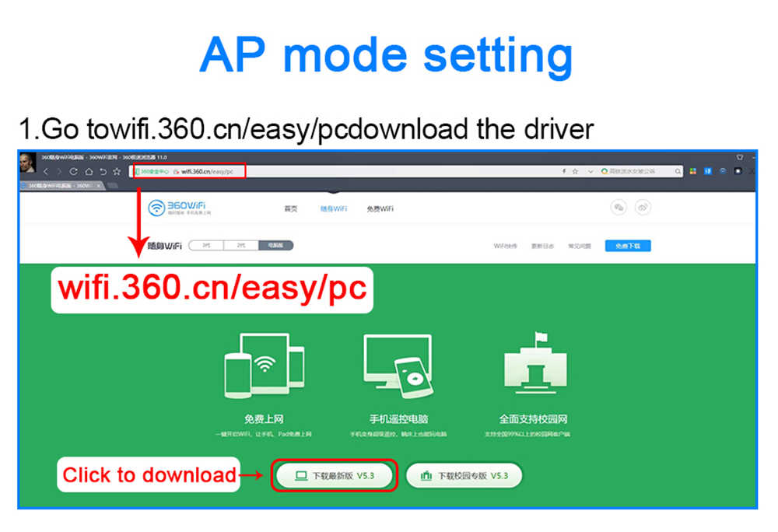Click the user avatar in the browser corner
The height and width of the screenshot is (532, 778).
click(27, 163)
